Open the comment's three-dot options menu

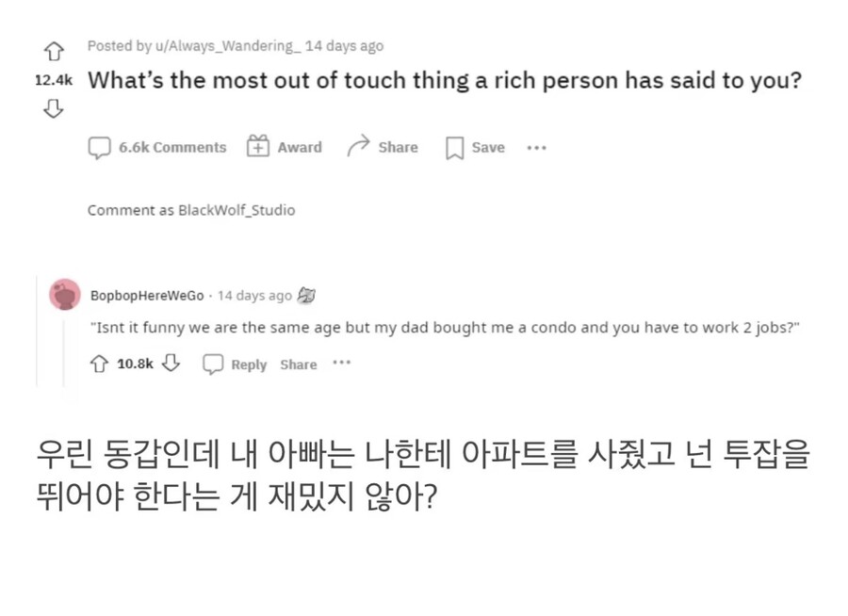click(342, 363)
